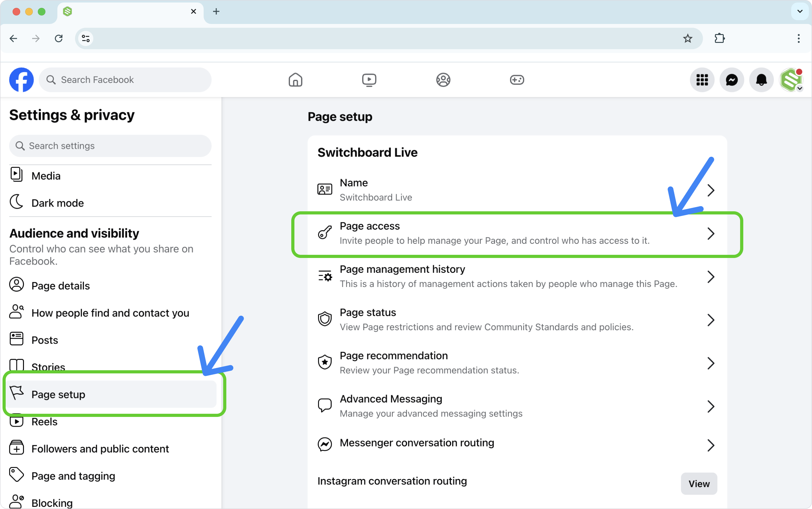The height and width of the screenshot is (509, 812).
Task: Close the current browser tab
Action: point(194,11)
